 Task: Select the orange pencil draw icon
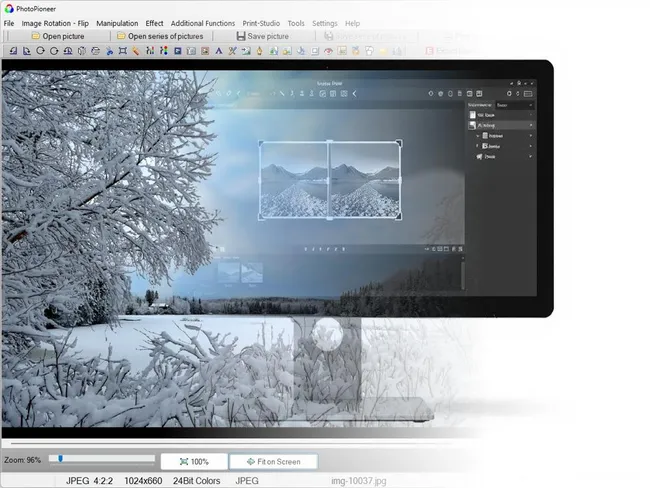pyautogui.click(x=135, y=50)
